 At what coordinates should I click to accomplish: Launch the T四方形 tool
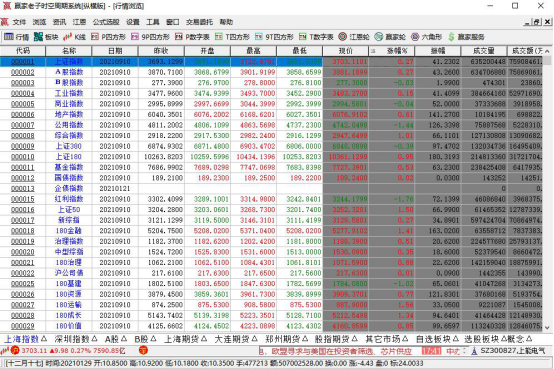click(x=232, y=37)
